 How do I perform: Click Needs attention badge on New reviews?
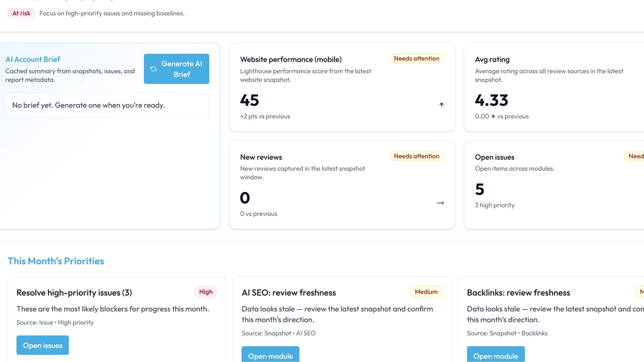tap(417, 156)
